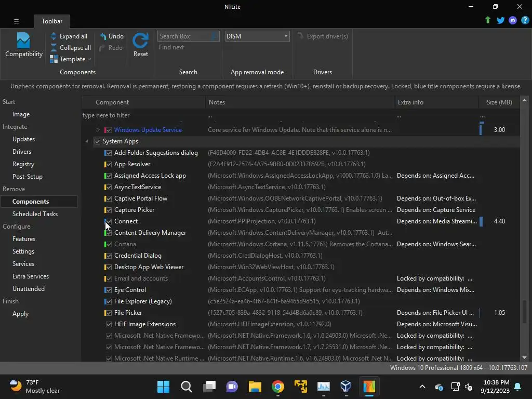Image resolution: width=532 pixels, height=399 pixels.
Task: Uncheck App Resolver component
Action: pos(109,165)
